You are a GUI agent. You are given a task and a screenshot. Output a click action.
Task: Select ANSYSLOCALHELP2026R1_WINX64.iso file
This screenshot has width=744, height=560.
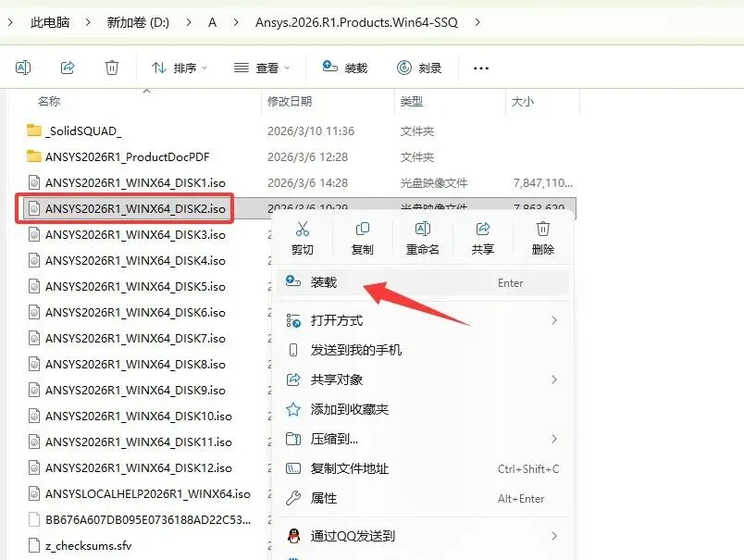pyautogui.click(x=147, y=494)
